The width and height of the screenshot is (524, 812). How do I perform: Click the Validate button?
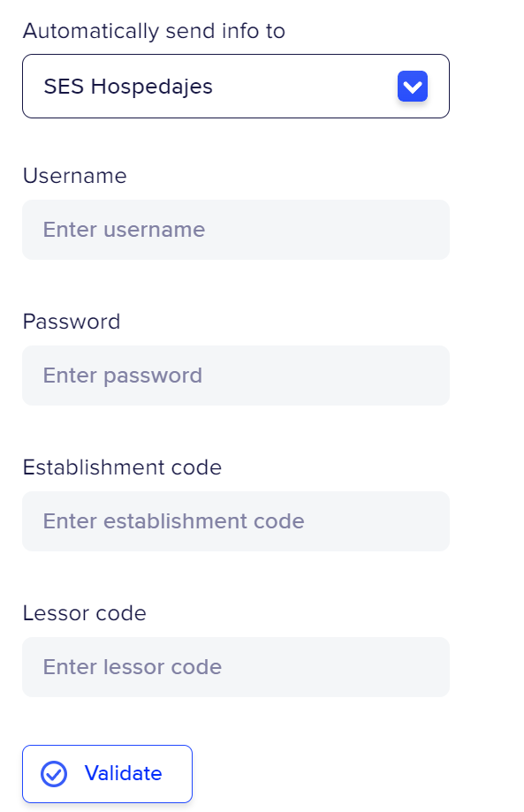click(x=107, y=774)
